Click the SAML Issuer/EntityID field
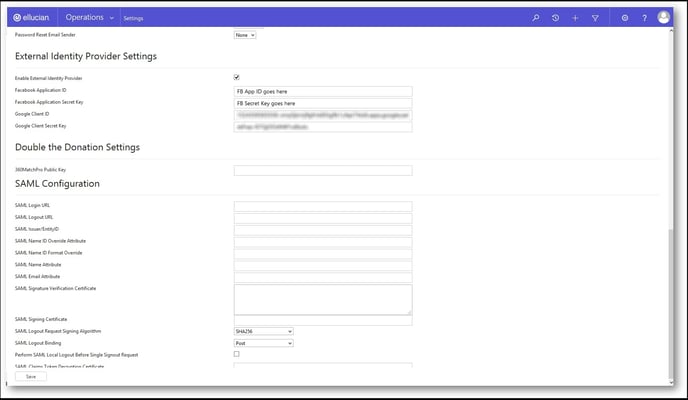 (323, 230)
